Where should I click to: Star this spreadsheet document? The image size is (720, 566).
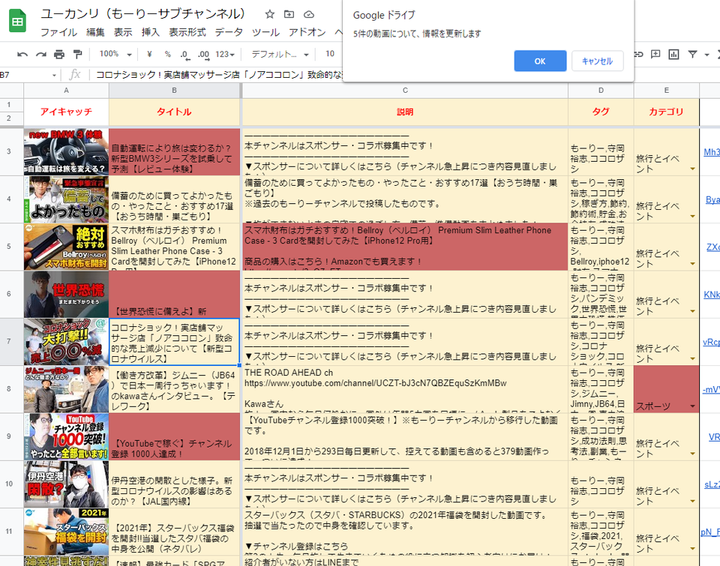pos(270,14)
